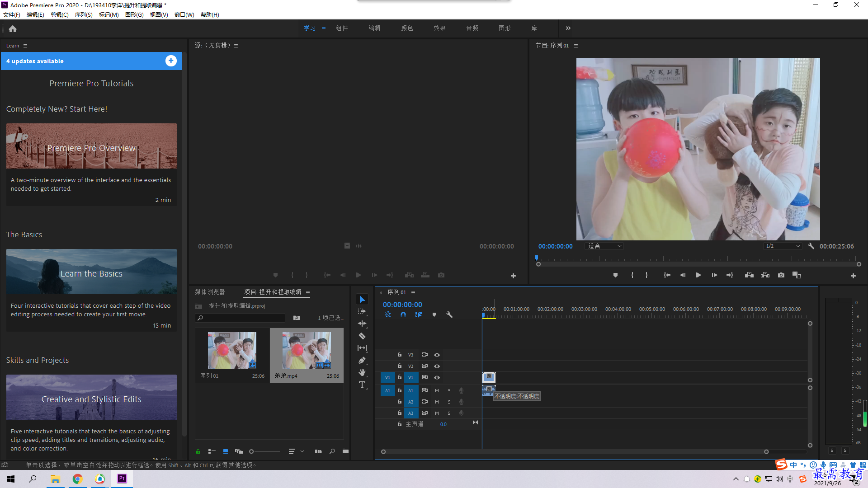Play the sequence in program monitor
The image size is (868, 488).
tap(698, 275)
